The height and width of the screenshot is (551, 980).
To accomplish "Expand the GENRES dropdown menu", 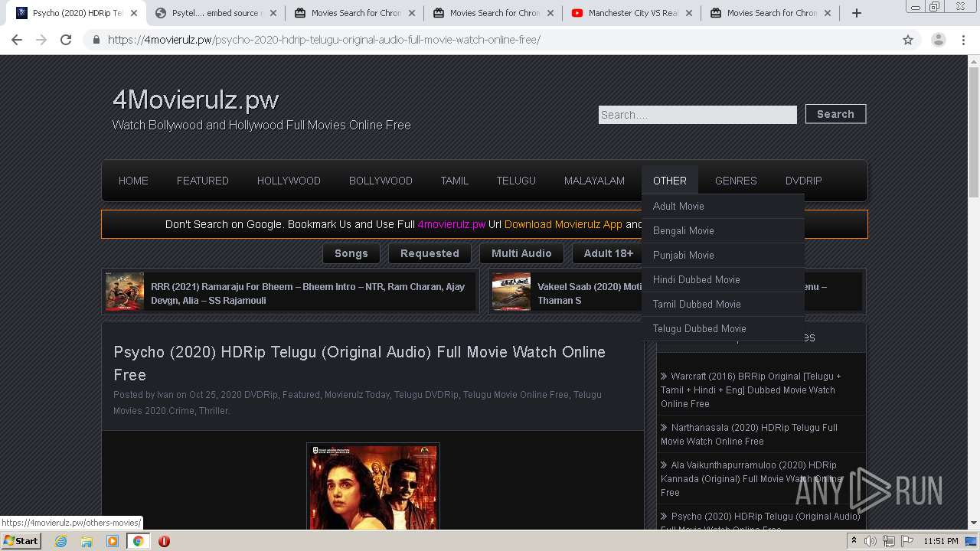I will 736,181.
